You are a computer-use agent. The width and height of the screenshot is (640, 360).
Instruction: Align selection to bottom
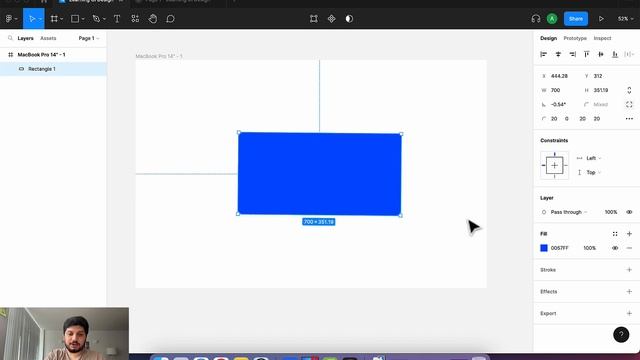tap(615, 54)
